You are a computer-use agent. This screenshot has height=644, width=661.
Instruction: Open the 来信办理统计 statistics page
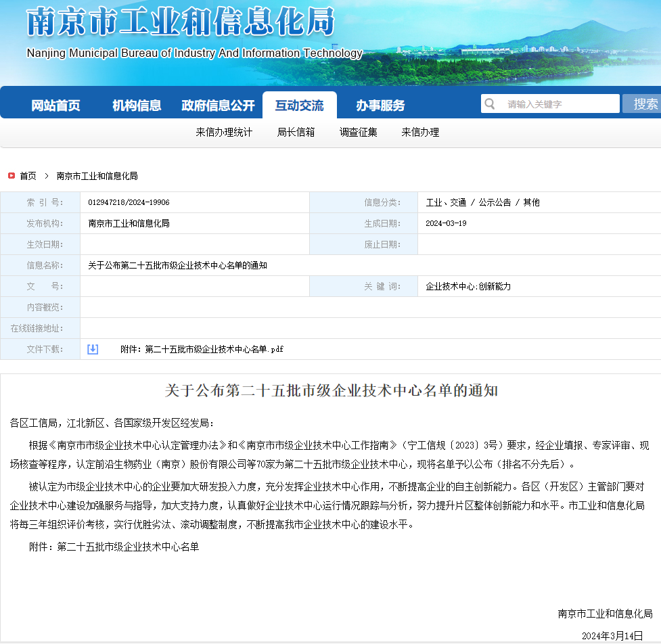[x=223, y=133]
